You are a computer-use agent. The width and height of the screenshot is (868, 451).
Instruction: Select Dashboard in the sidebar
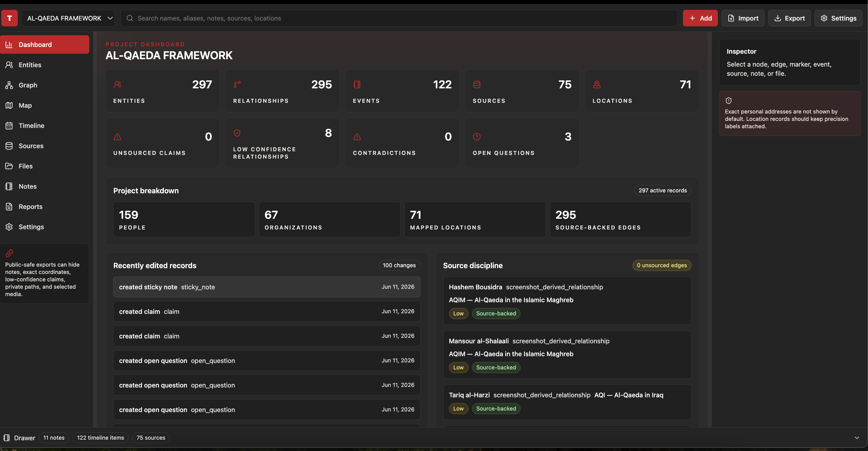[45, 44]
